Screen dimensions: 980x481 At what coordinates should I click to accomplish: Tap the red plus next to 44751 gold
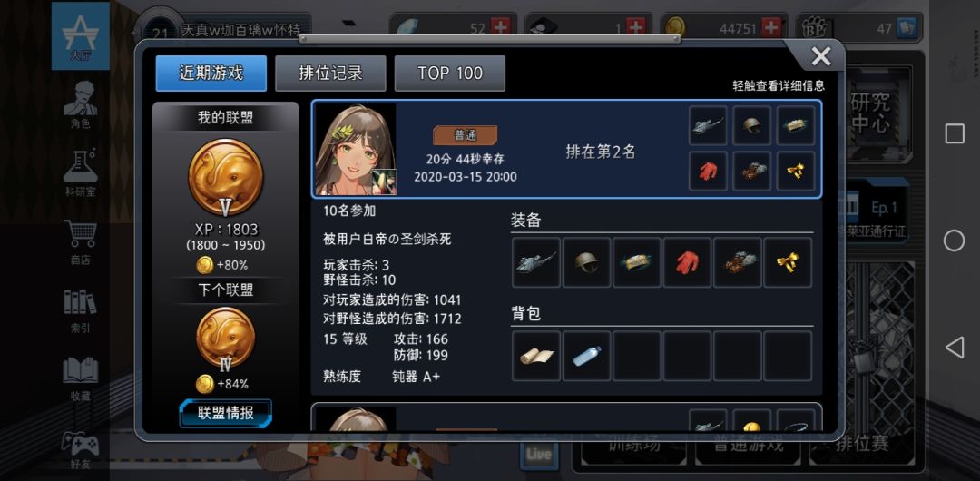click(772, 28)
